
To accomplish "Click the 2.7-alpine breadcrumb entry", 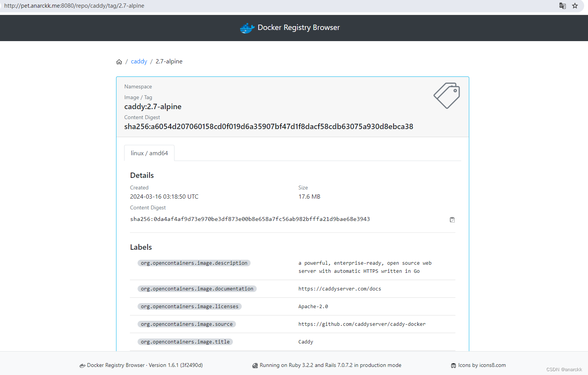I will 169,61.
